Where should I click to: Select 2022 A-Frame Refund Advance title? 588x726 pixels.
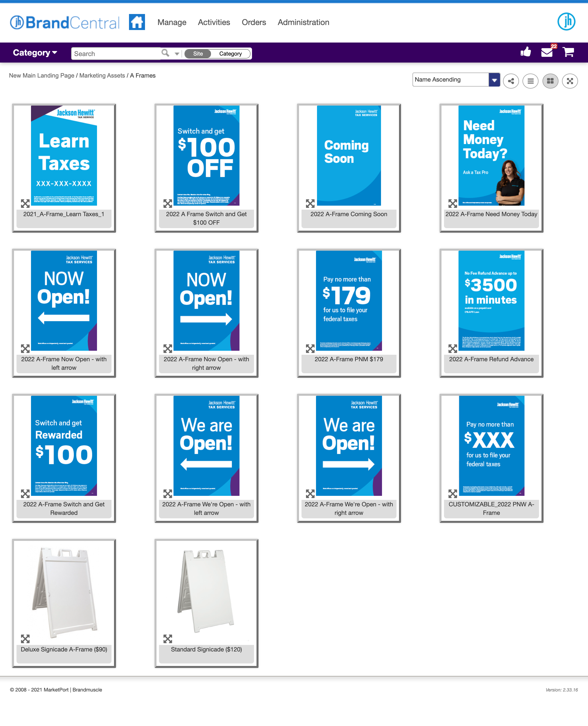(491, 359)
